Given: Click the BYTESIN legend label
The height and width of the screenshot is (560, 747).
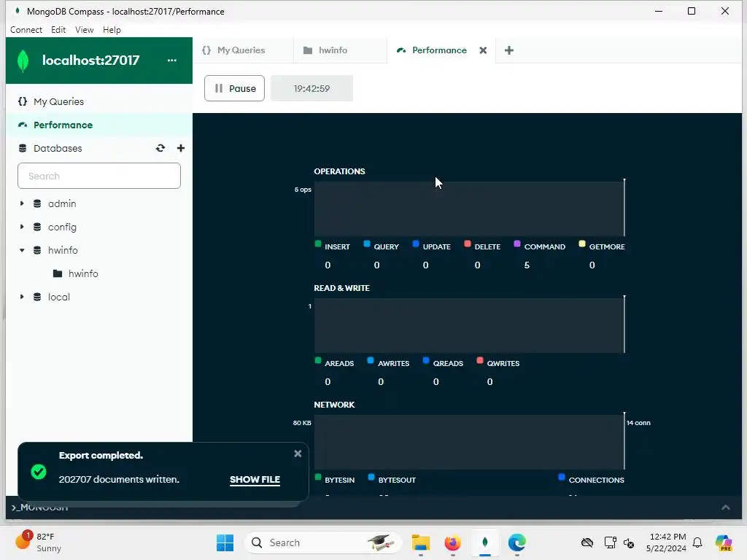Looking at the screenshot, I should (x=340, y=480).
